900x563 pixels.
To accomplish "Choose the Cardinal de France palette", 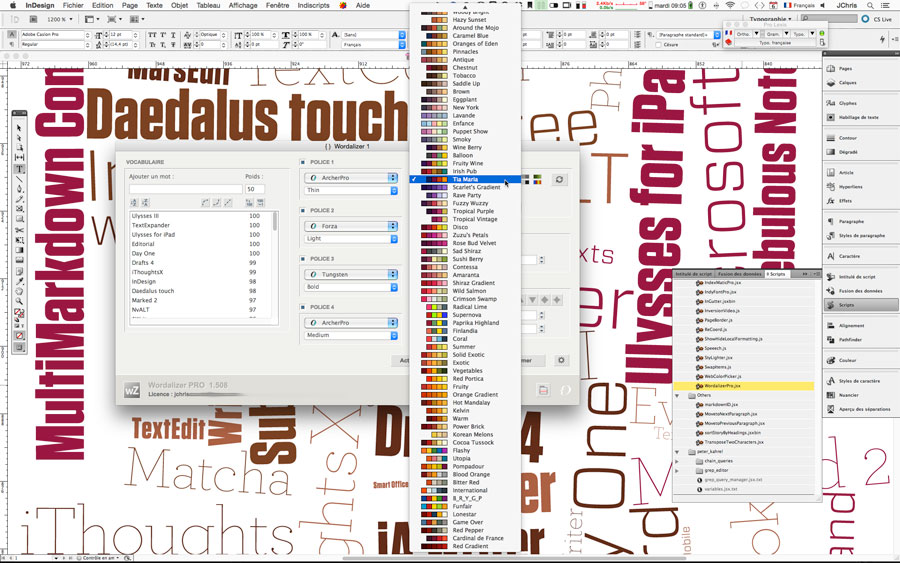I will click(466, 538).
